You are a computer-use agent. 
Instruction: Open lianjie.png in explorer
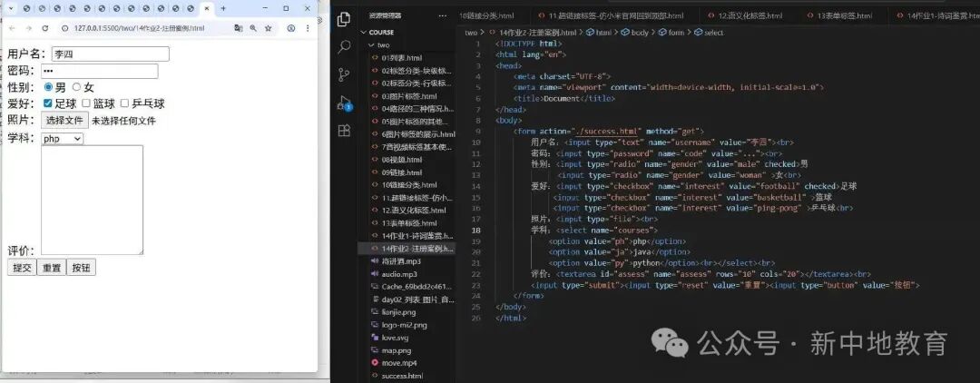[x=398, y=312]
